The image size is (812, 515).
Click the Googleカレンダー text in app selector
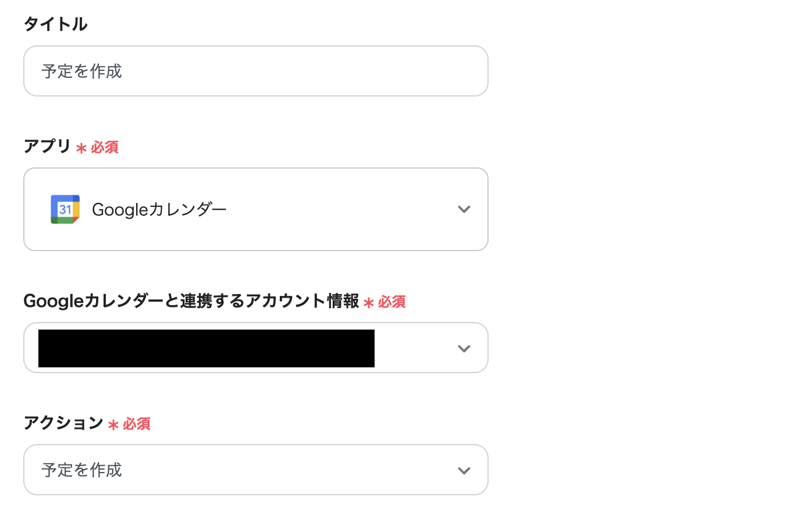pyautogui.click(x=159, y=209)
